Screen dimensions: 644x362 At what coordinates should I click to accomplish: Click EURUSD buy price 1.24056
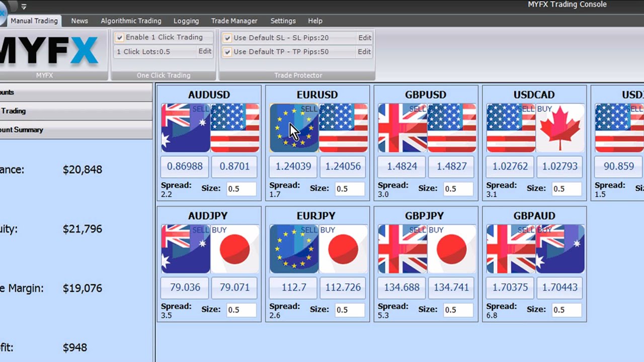(x=343, y=166)
